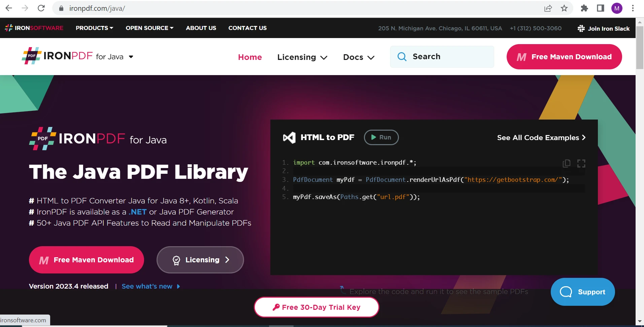
Task: Click the header Free Maven Download button
Action: [564, 57]
